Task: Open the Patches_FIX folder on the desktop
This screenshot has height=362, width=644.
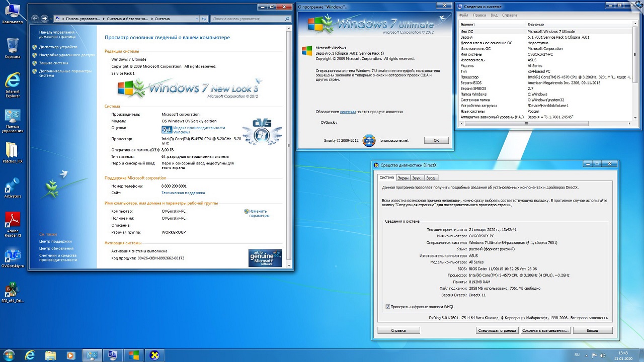Action: (x=13, y=152)
